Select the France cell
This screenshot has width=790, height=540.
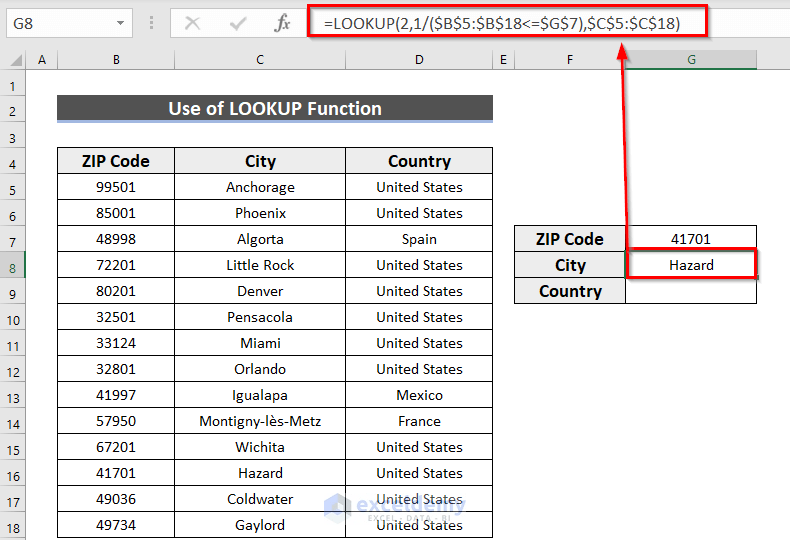419,421
